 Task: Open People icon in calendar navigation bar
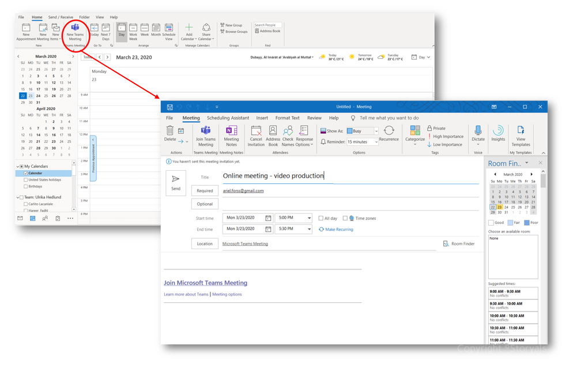point(45,218)
